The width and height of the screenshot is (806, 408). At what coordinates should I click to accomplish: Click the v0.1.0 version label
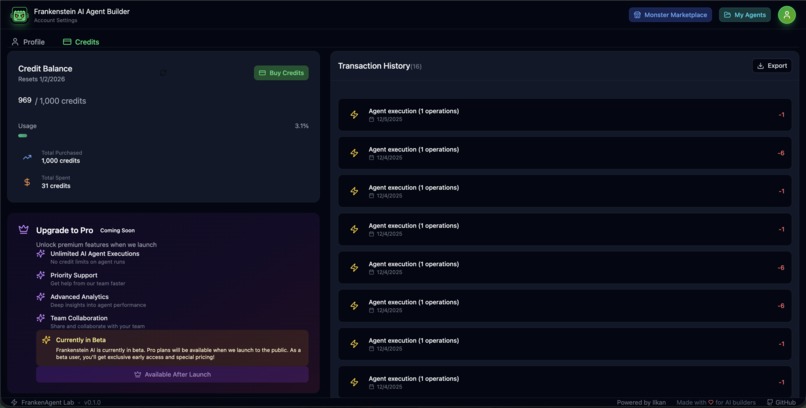(x=92, y=402)
